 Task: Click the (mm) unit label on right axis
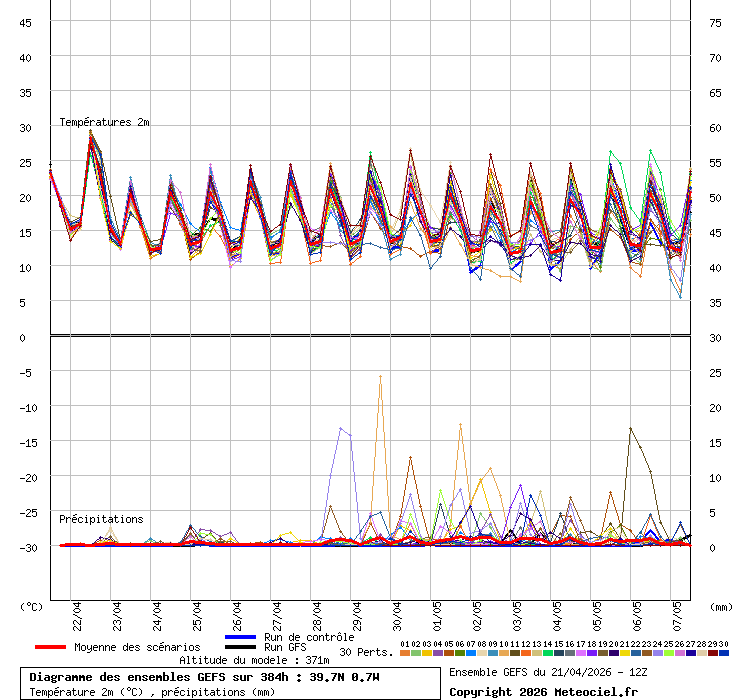tap(721, 606)
